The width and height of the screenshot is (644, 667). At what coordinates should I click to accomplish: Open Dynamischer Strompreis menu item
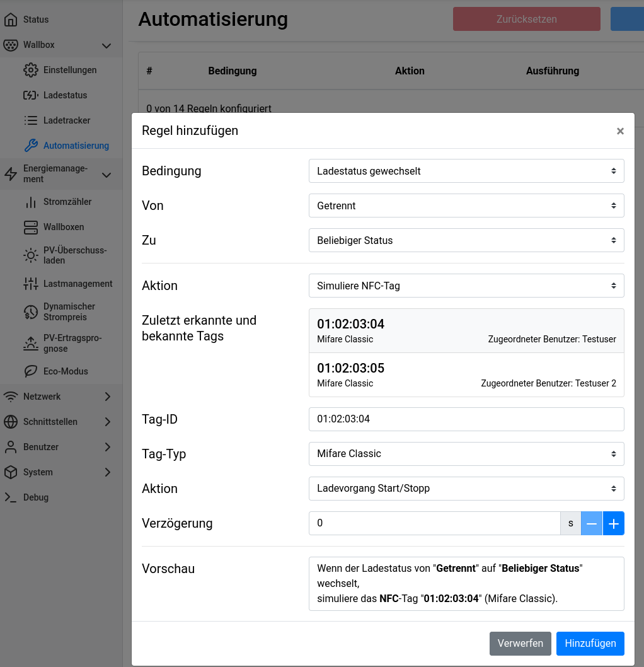pos(69,311)
